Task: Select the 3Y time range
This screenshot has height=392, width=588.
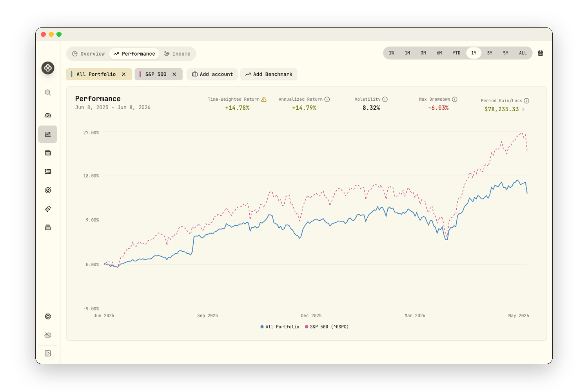Action: click(490, 53)
